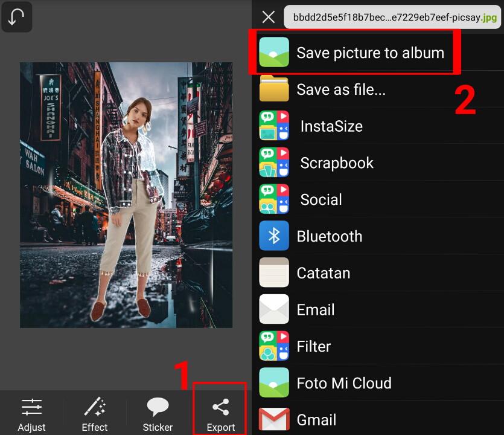Tap the Social app icon
Screen dimensions: 504x435
274,199
